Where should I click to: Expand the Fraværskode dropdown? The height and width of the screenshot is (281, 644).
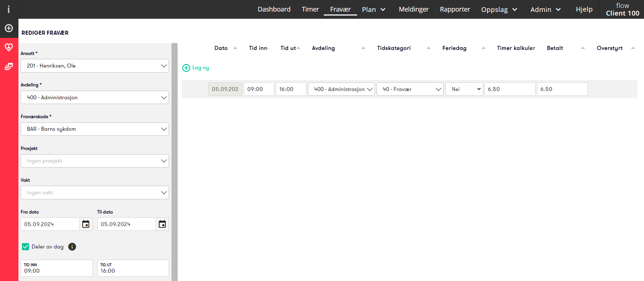tap(95, 129)
